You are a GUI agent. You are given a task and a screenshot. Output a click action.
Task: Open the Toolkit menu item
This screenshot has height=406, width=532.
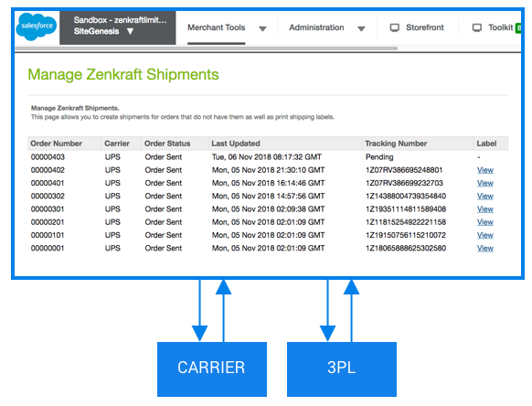[x=500, y=27]
